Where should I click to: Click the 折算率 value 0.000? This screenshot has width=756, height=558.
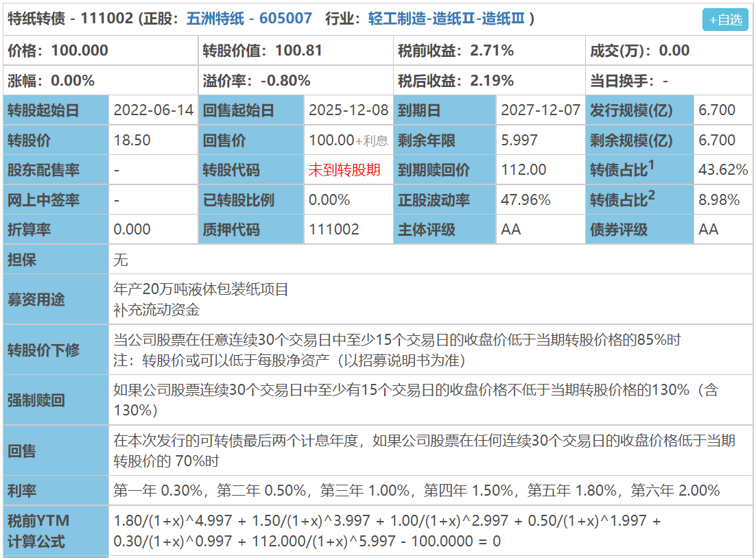(x=132, y=230)
